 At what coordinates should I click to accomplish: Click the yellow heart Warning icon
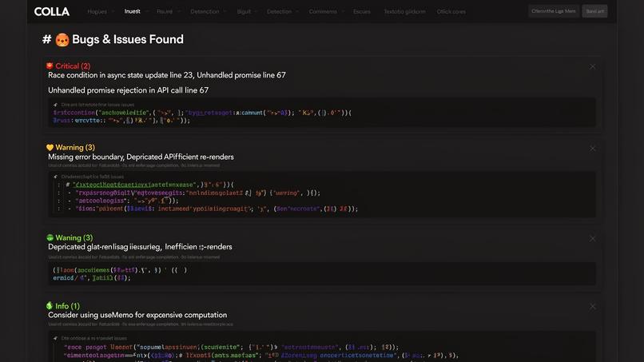click(x=50, y=147)
